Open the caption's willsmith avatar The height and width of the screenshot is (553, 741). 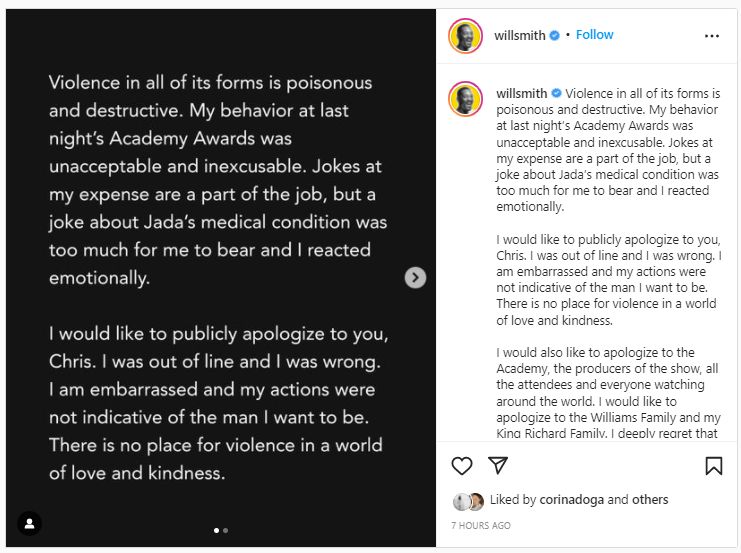click(x=465, y=99)
